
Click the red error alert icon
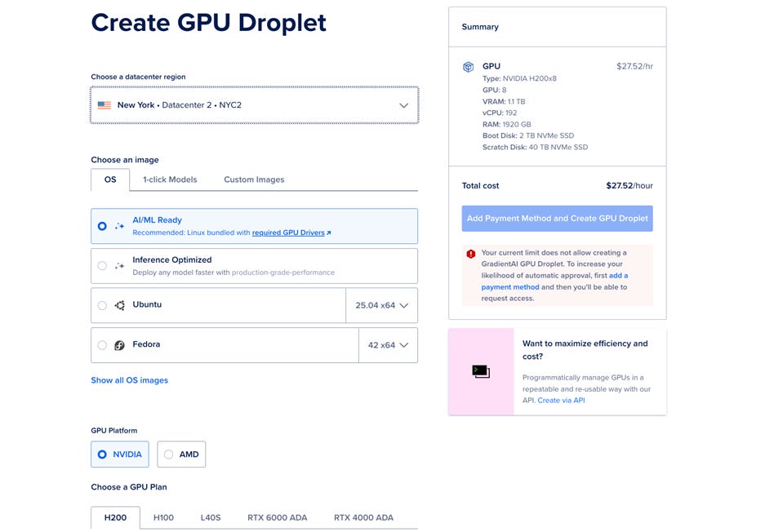[x=471, y=254]
